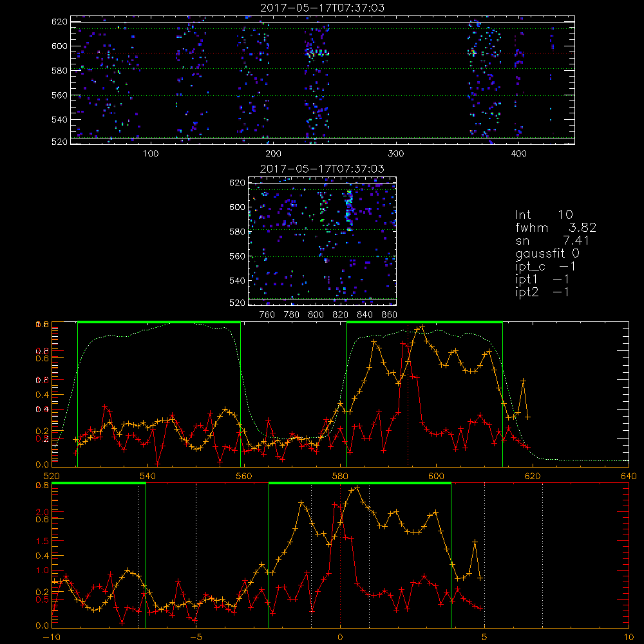
Task: Click x-axis label 620 of the profile plot
Action: coord(533,477)
